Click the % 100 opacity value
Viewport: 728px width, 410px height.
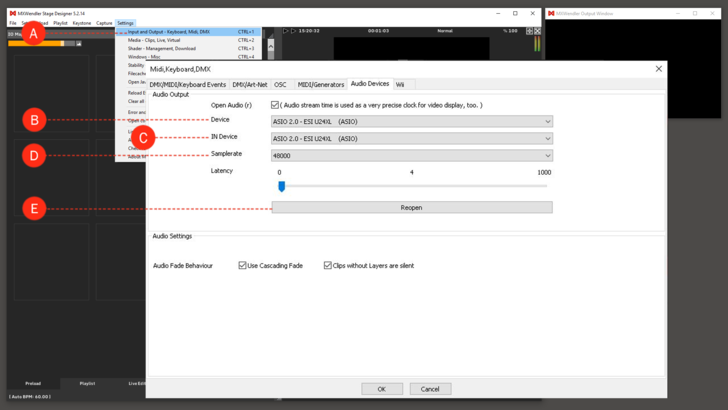[510, 31]
